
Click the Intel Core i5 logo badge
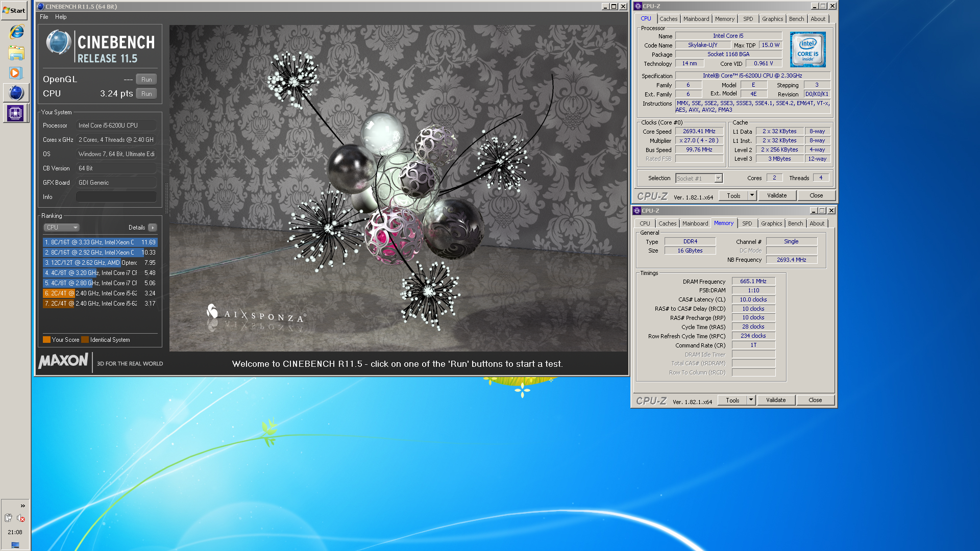(807, 49)
